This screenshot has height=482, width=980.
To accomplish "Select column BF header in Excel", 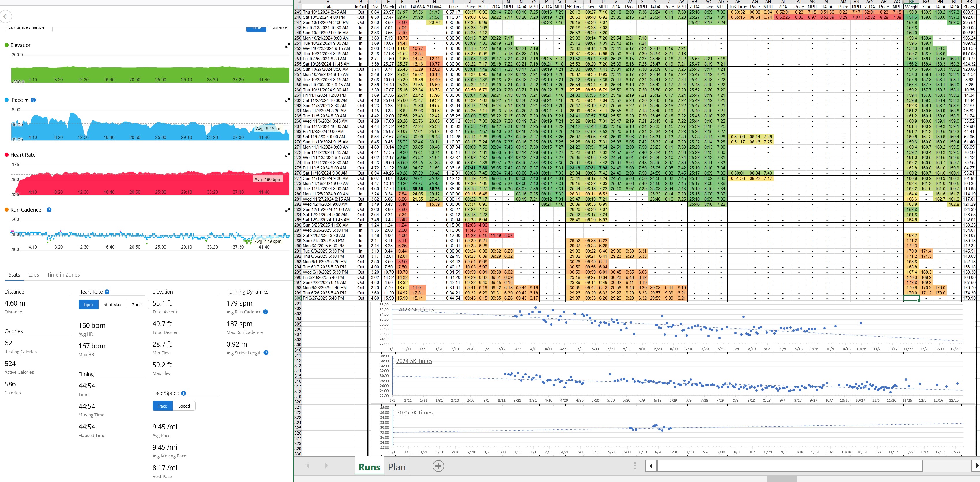I will coord(912,2).
